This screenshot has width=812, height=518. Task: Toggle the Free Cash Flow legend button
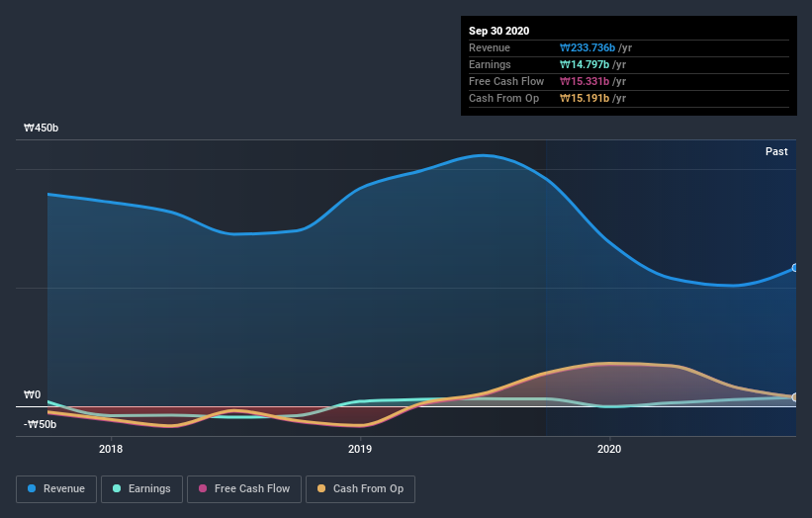click(244, 489)
